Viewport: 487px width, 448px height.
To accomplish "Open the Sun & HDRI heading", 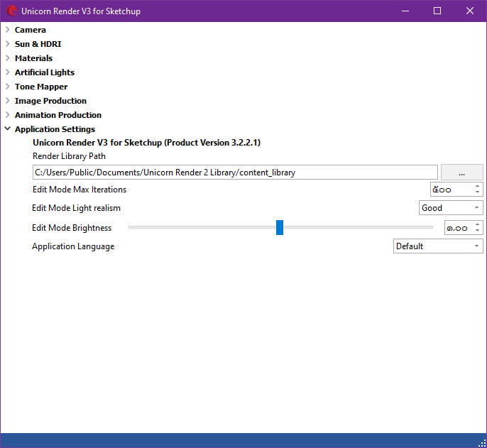I will 38,44.
